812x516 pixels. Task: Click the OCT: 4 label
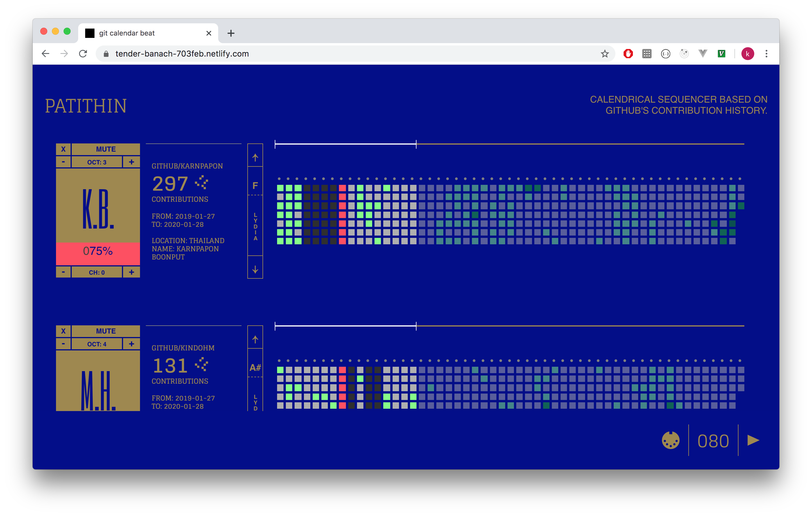pos(97,344)
